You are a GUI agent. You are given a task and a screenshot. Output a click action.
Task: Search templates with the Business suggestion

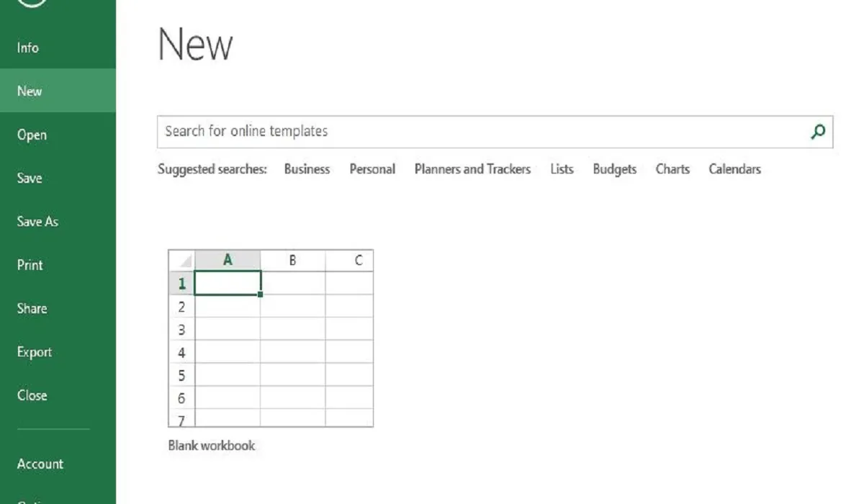[307, 169]
